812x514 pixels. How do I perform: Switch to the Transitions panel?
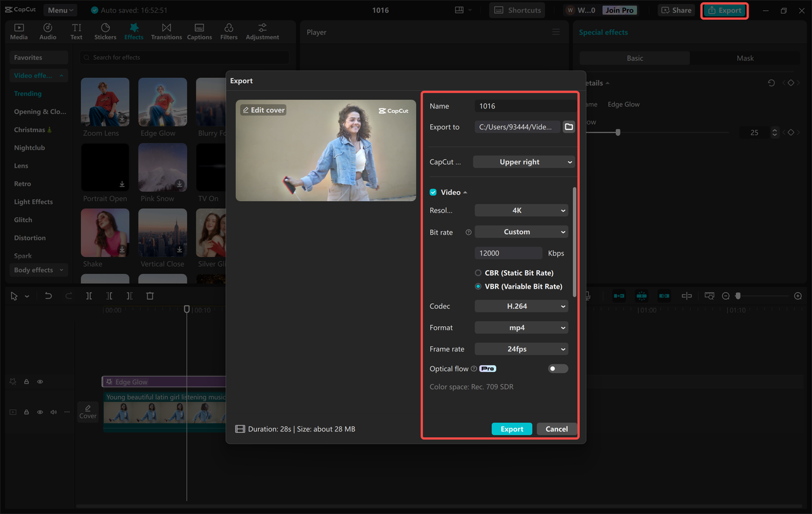pyautogui.click(x=166, y=31)
